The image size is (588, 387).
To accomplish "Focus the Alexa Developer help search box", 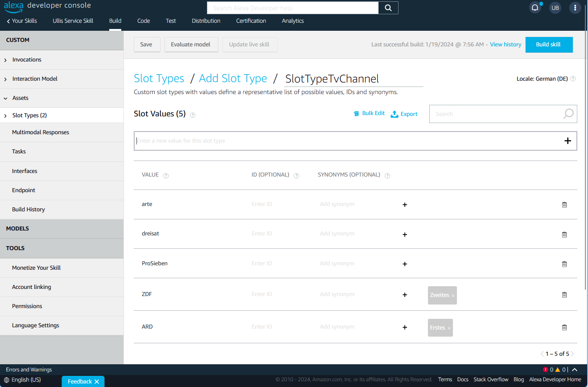I will pyautogui.click(x=292, y=8).
